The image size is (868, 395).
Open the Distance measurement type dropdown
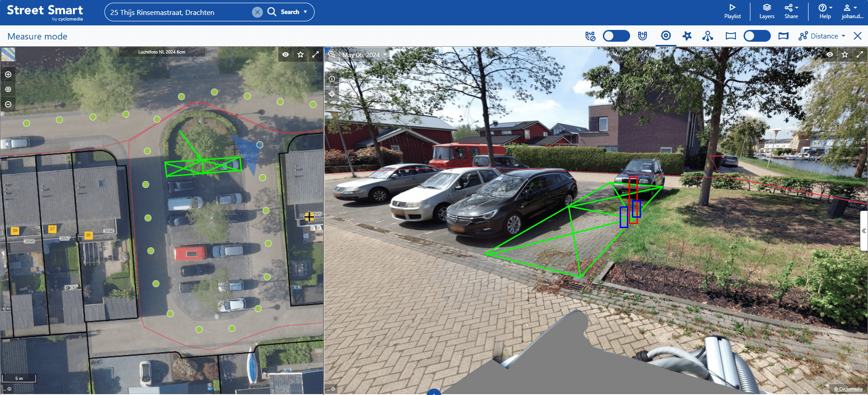(823, 36)
